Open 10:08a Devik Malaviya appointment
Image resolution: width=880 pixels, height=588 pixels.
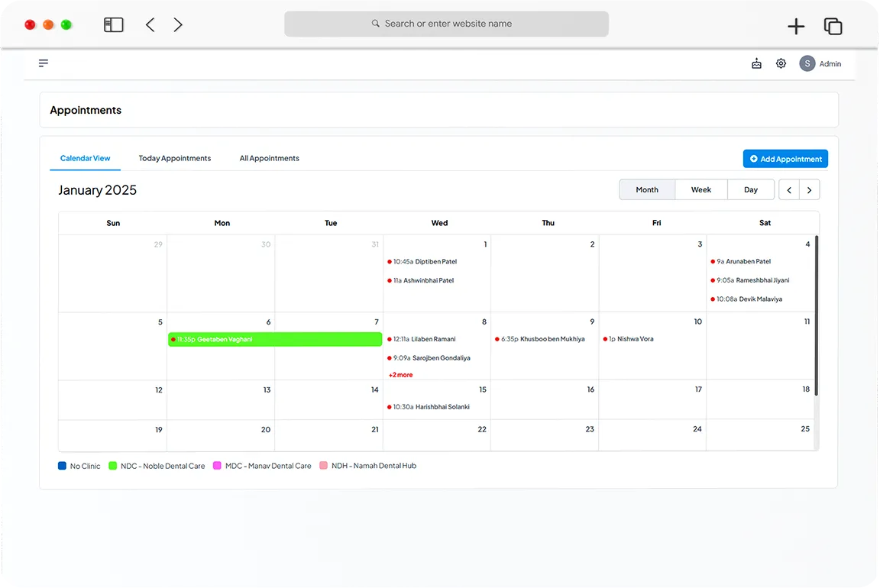pos(746,299)
